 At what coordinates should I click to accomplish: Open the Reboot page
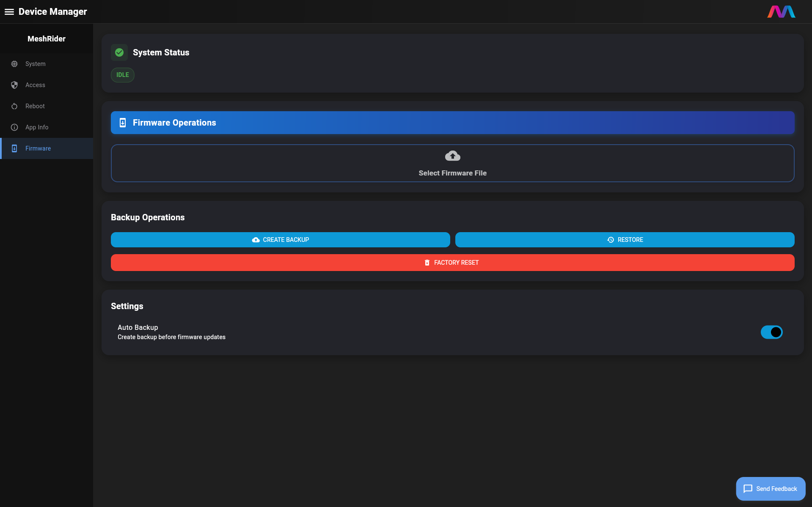47,106
